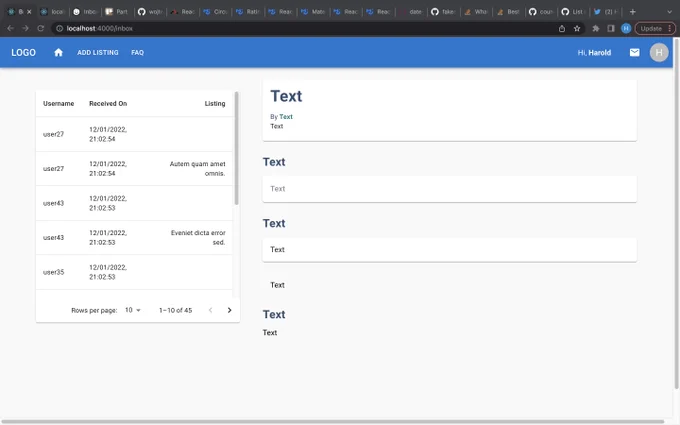Bookmark this page with the star

tap(577, 28)
